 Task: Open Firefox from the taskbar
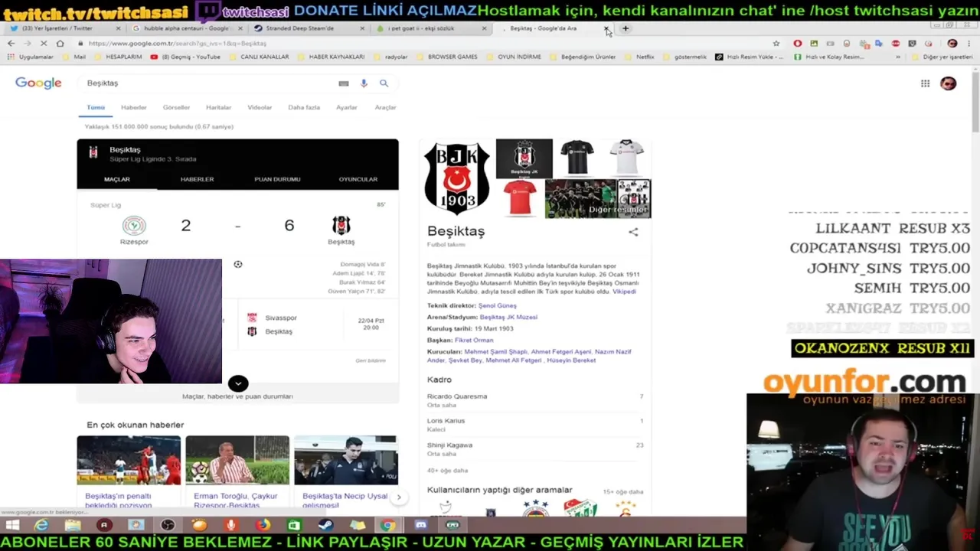(x=263, y=525)
